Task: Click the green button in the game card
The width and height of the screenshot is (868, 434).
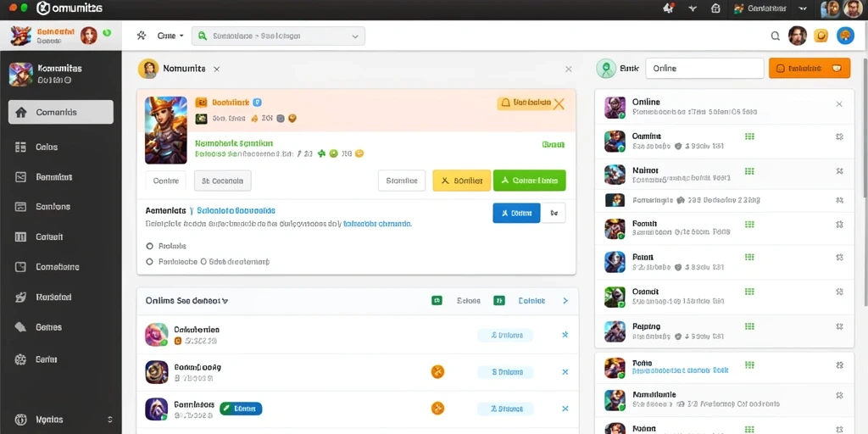Action: pyautogui.click(x=529, y=181)
